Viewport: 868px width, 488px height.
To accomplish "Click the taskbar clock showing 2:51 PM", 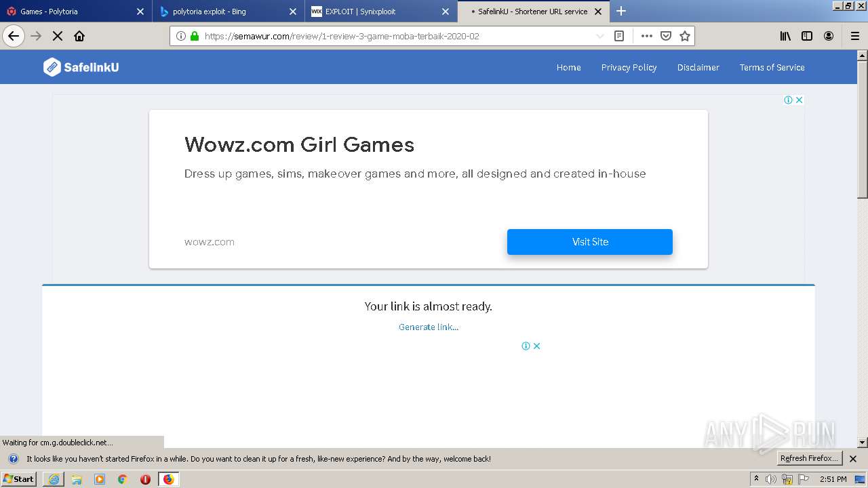I will coord(833,479).
